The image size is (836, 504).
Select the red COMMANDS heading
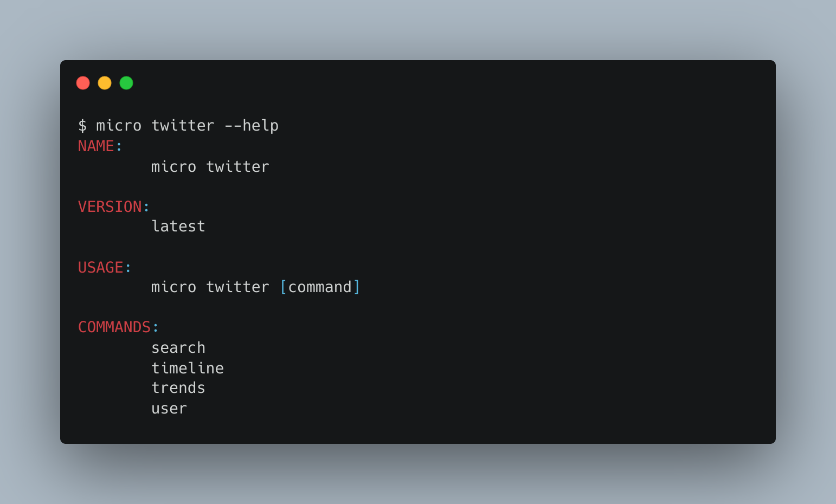pos(114,327)
